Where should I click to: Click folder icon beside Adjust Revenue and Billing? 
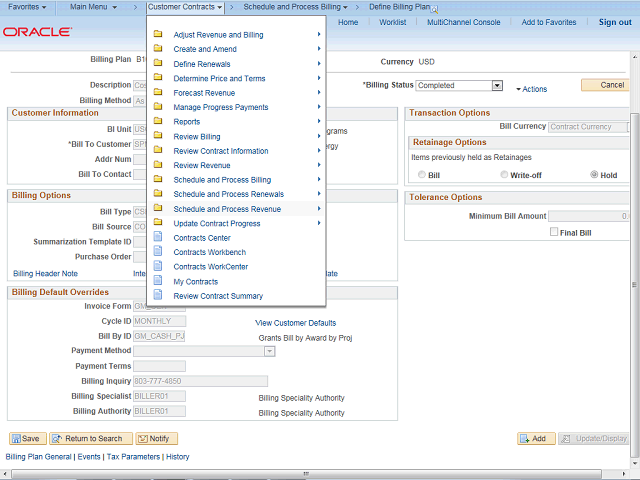click(x=158, y=34)
